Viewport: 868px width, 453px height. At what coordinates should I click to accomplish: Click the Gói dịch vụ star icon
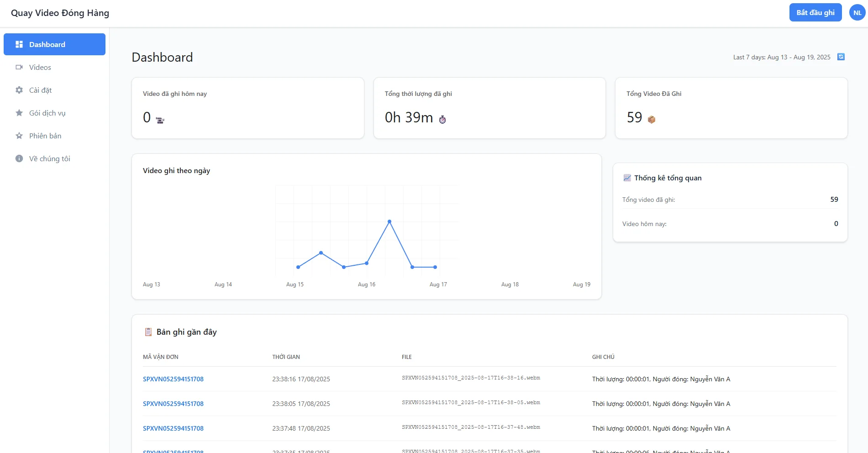pos(19,113)
